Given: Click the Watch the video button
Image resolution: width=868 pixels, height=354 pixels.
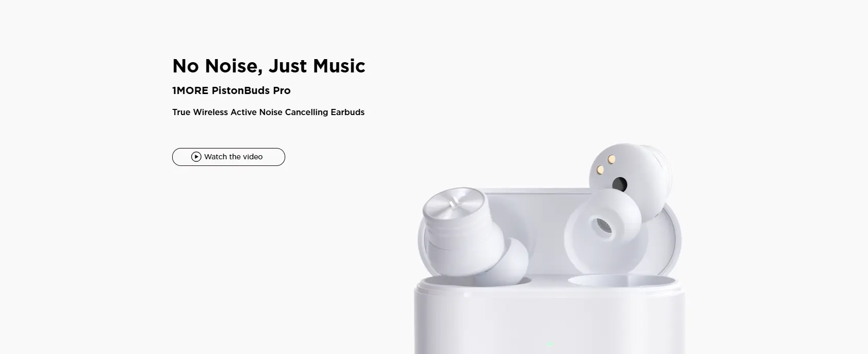Looking at the screenshot, I should (x=228, y=157).
